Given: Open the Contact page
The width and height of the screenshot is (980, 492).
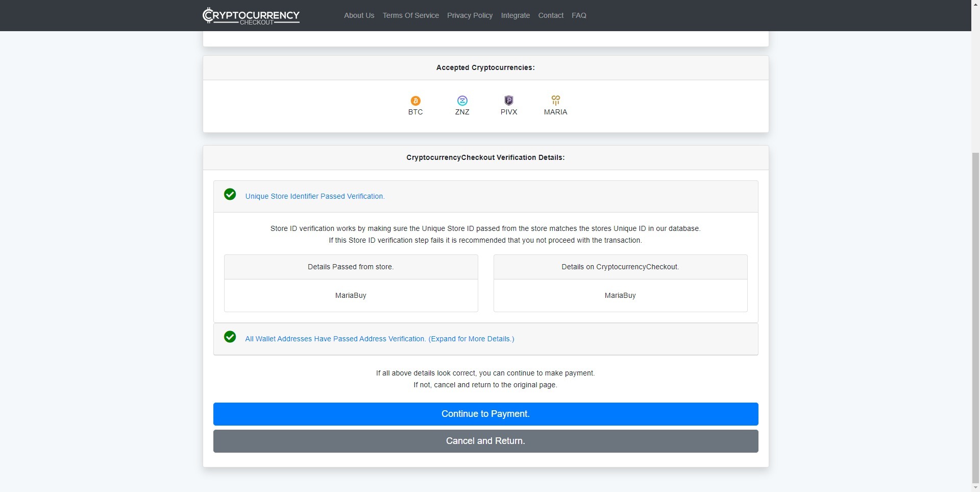Looking at the screenshot, I should 551,15.
